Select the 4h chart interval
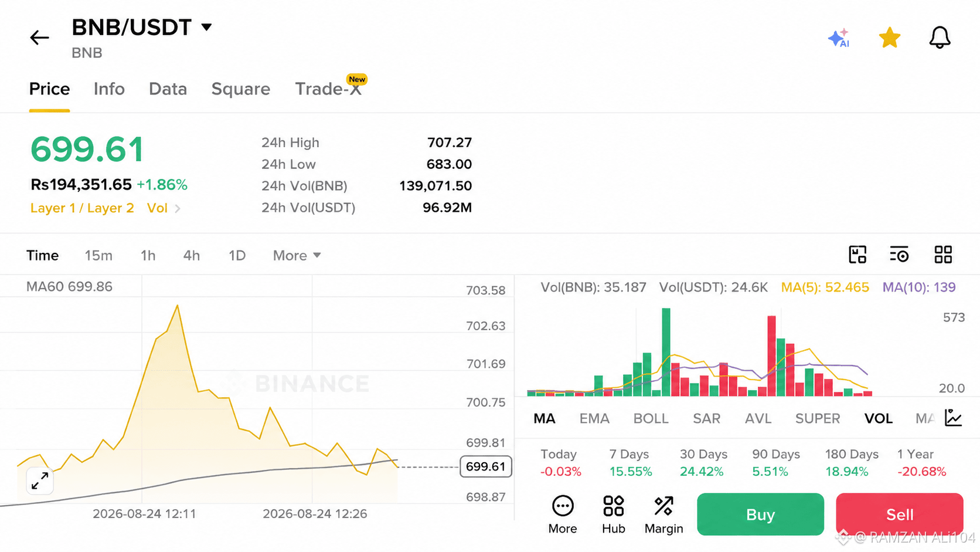 192,255
